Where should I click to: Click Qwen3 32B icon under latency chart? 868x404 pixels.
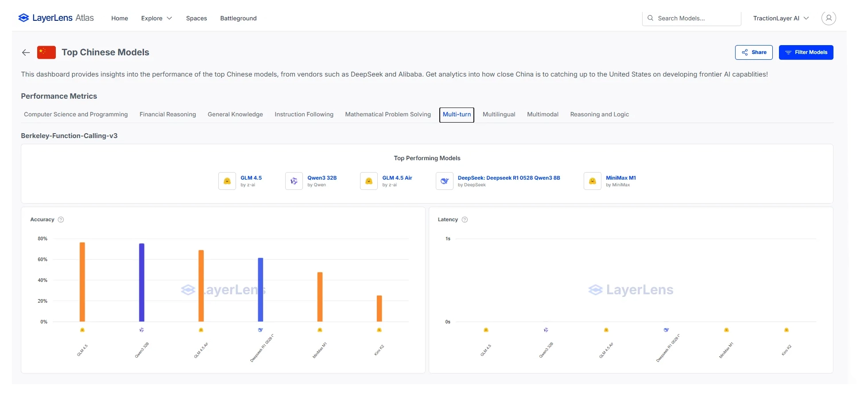(x=546, y=330)
